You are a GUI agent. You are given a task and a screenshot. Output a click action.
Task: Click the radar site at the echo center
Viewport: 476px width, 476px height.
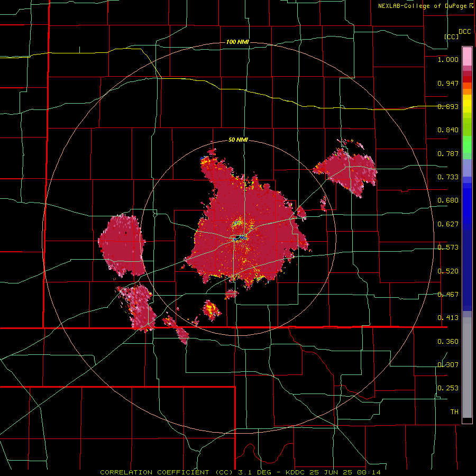click(239, 237)
